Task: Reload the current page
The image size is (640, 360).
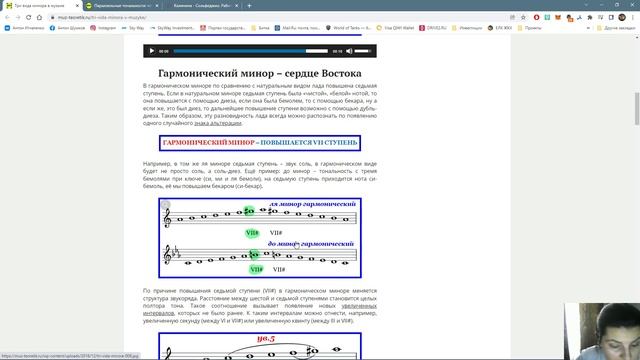Action: [29, 18]
